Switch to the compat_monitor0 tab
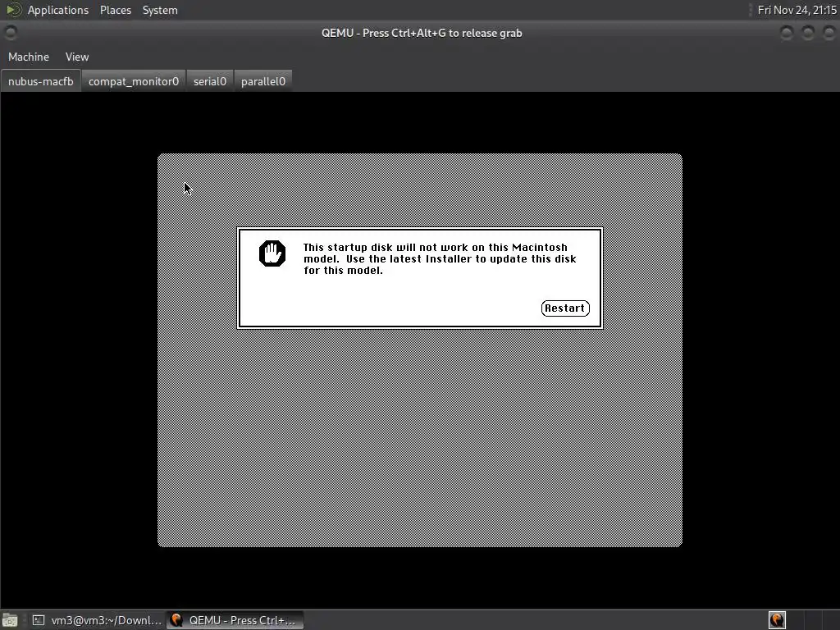Screen dimensions: 840x630 (x=134, y=81)
